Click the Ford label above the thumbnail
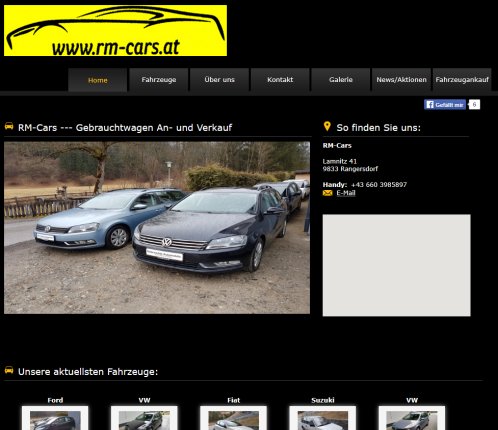 (x=55, y=400)
